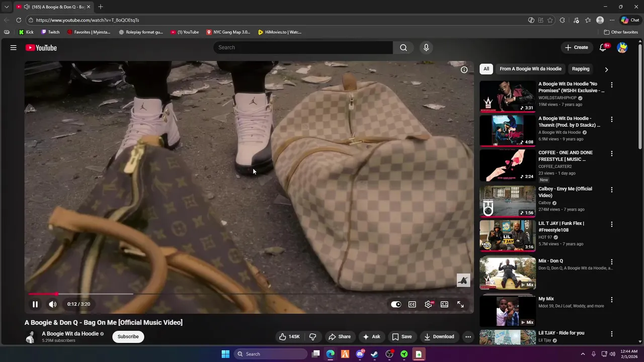
Task: Open Discord from taskbar
Action: coord(360,354)
